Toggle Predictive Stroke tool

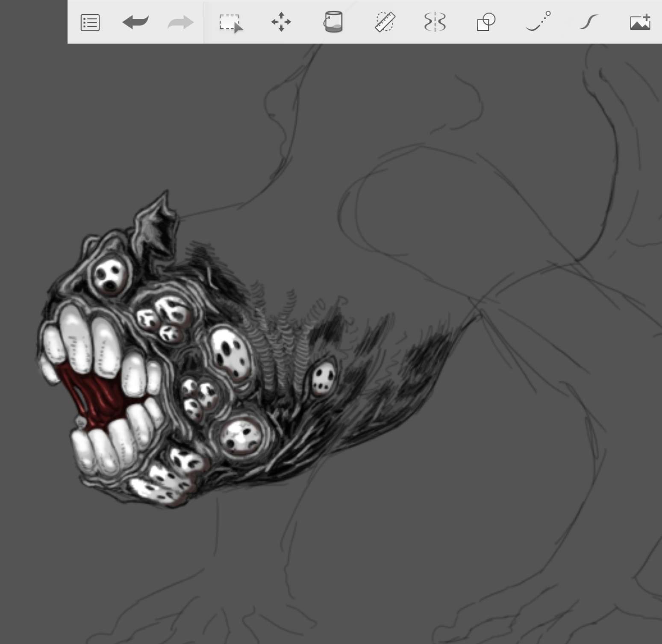click(x=538, y=22)
